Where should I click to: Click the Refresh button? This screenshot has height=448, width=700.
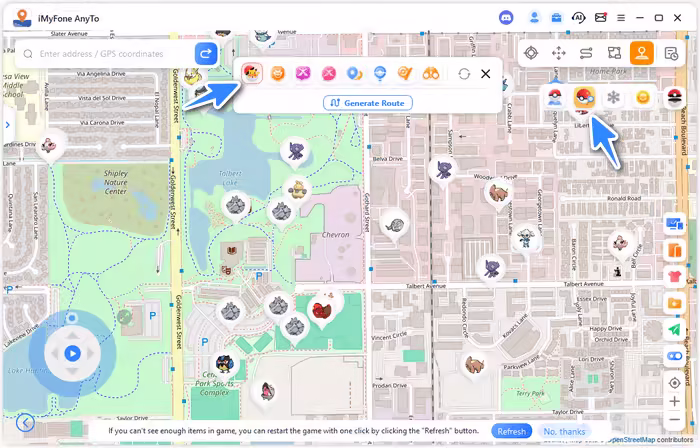tap(512, 431)
